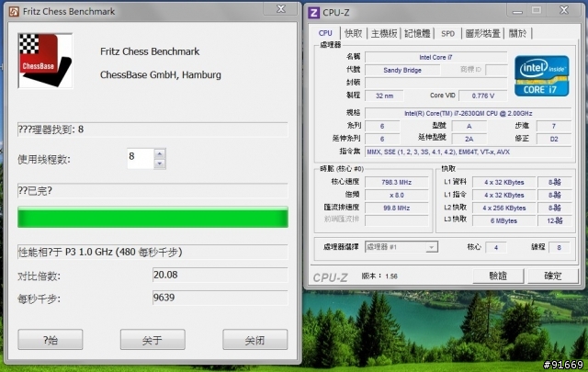Click the Core VID value 0.776 V
Screen dimensions: 588x372
click(x=483, y=96)
